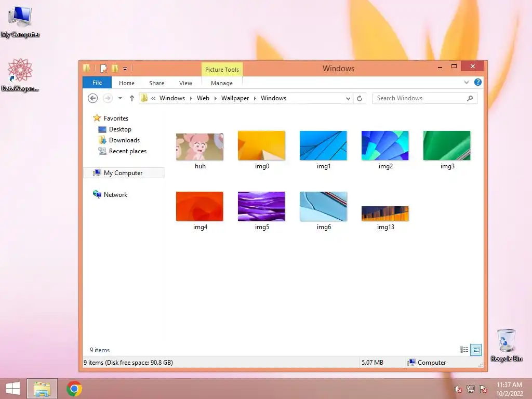Click Web in the breadcrumb path
The height and width of the screenshot is (399, 532).
[203, 98]
